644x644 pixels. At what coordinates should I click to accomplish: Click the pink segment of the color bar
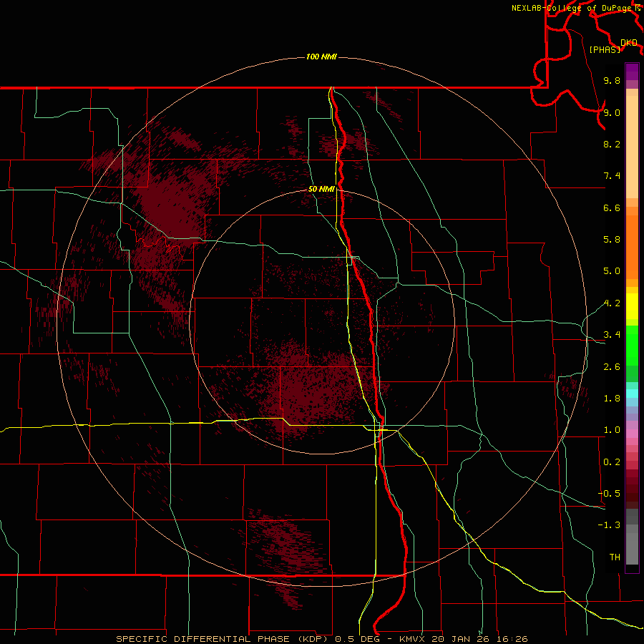coord(632,434)
